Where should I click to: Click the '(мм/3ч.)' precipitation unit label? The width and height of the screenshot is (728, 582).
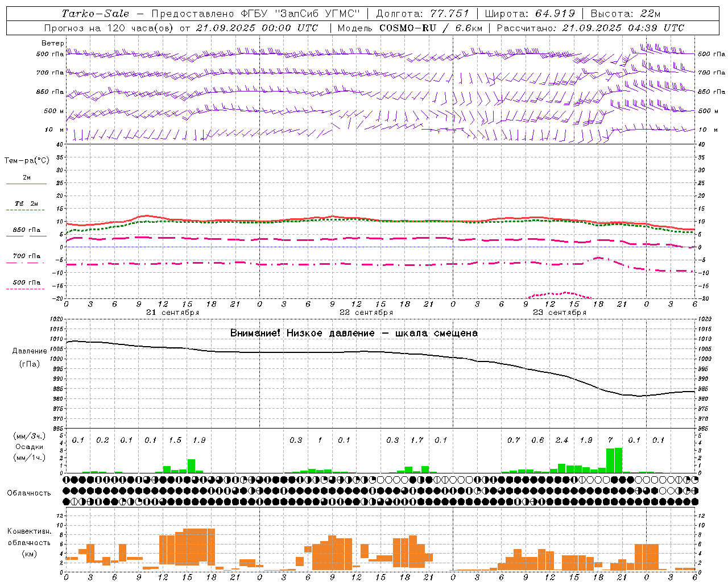(29, 436)
